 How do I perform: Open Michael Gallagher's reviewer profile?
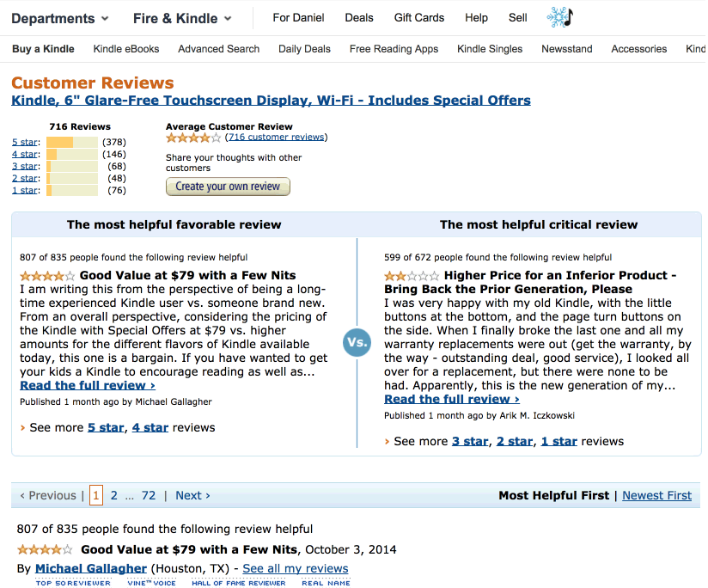pyautogui.click(x=90, y=568)
